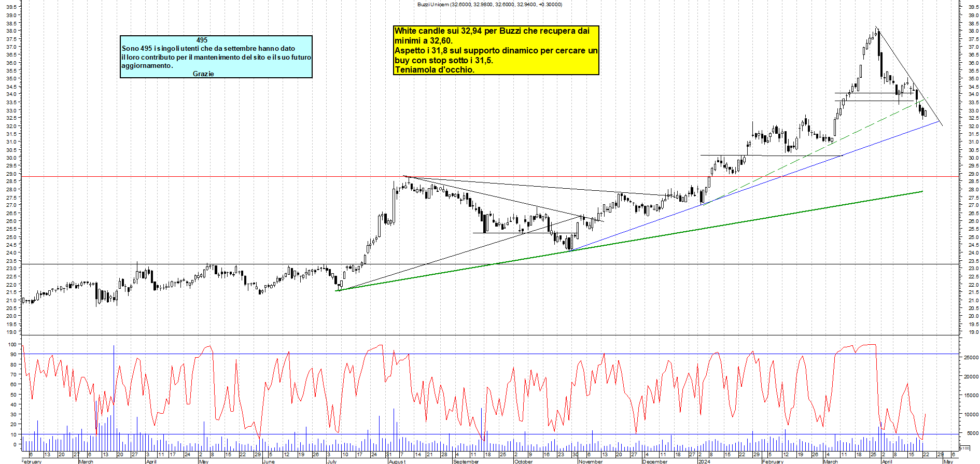Click the '15000' volume axis label
Screen dimensions: 980x464
coord(971,396)
